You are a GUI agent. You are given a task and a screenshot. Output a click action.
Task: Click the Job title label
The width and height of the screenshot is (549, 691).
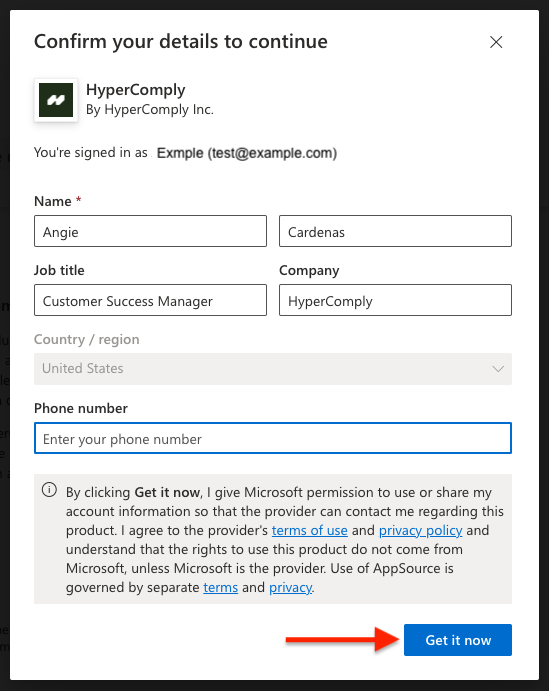tap(59, 270)
